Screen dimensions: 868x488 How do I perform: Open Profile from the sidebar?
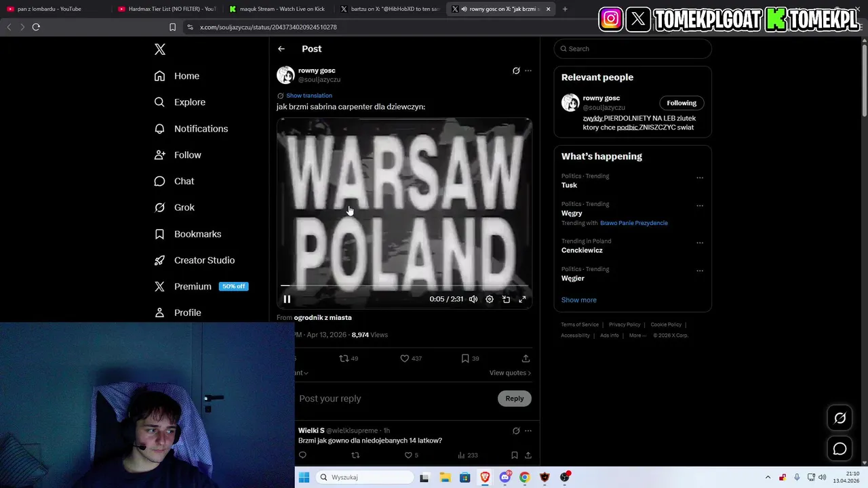178,312
